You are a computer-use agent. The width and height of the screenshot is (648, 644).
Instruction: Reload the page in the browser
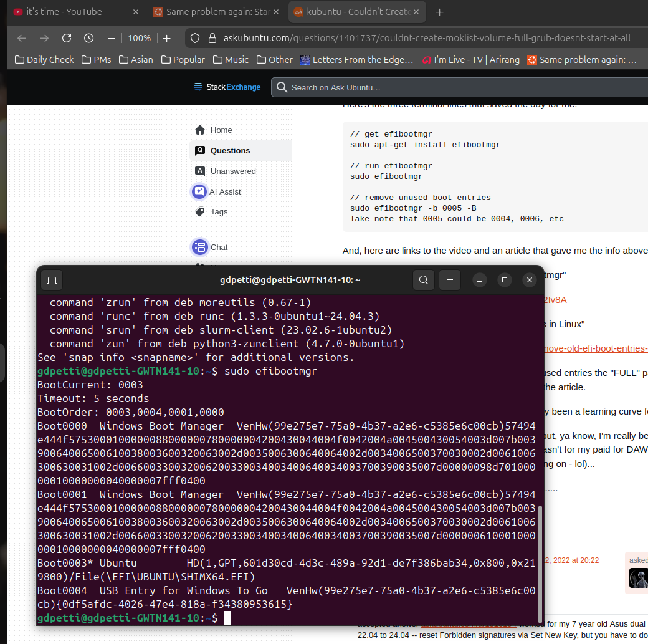click(x=67, y=38)
